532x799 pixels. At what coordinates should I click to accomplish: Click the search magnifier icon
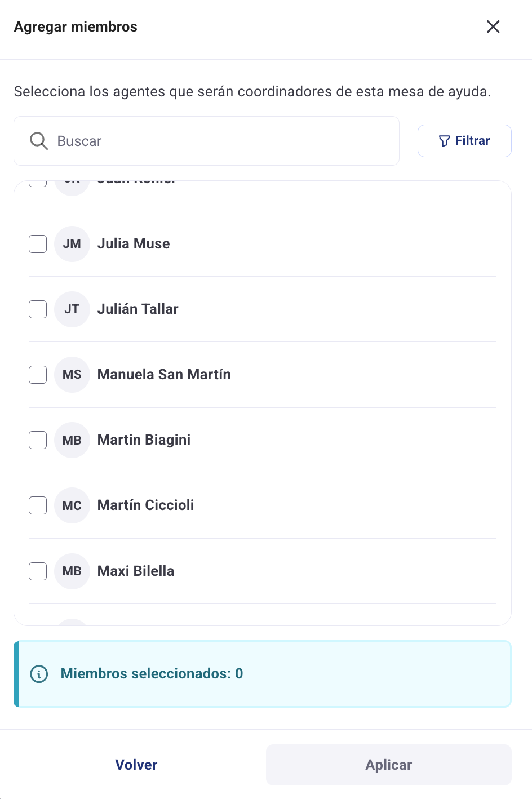39,141
